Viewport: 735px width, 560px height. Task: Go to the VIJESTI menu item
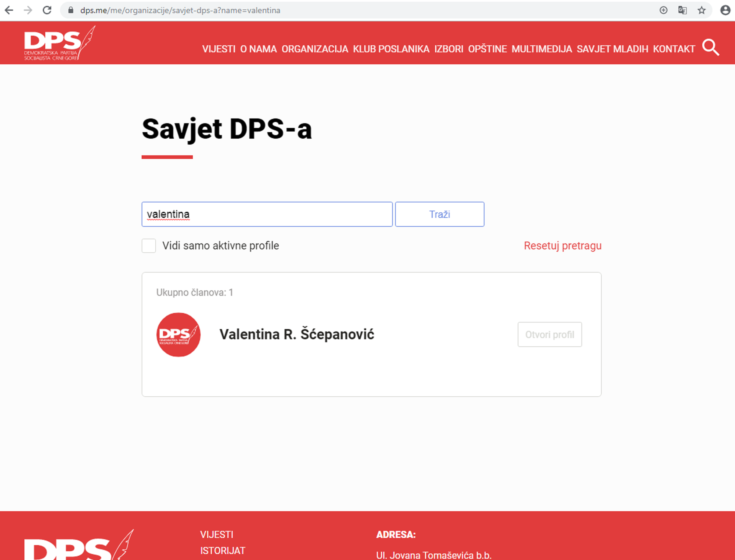tap(219, 49)
